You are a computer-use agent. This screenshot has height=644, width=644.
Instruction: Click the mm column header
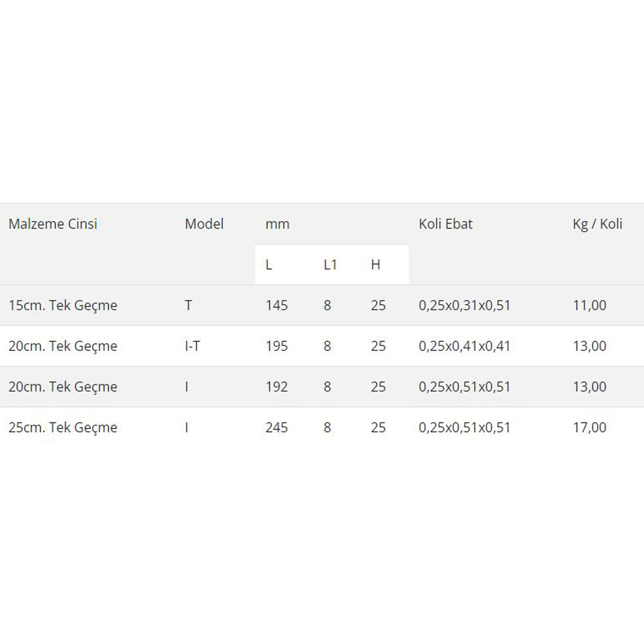click(x=277, y=224)
